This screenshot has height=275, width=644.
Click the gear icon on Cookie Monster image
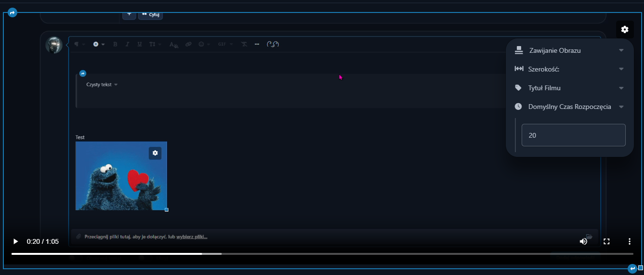coord(155,153)
